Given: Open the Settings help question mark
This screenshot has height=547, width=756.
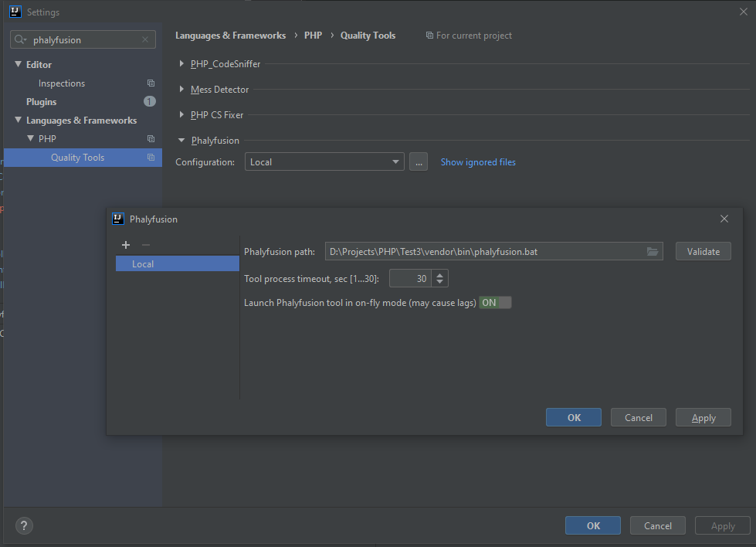Looking at the screenshot, I should point(24,526).
